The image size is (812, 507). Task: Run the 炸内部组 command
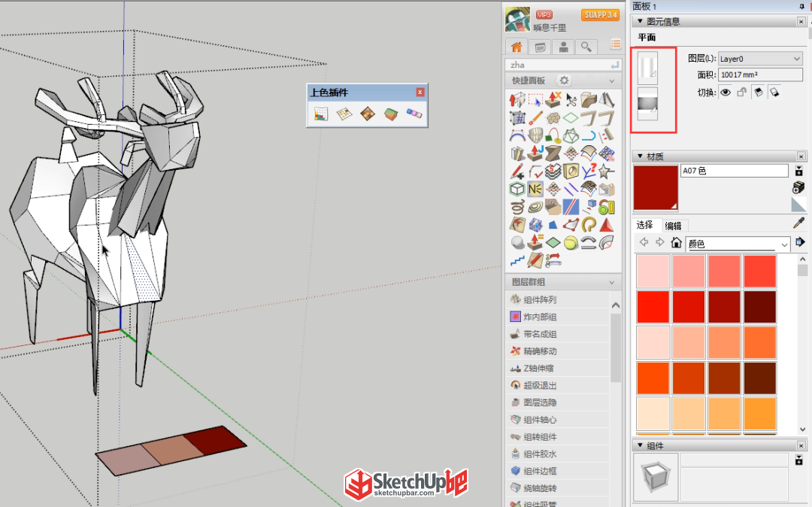[557, 317]
